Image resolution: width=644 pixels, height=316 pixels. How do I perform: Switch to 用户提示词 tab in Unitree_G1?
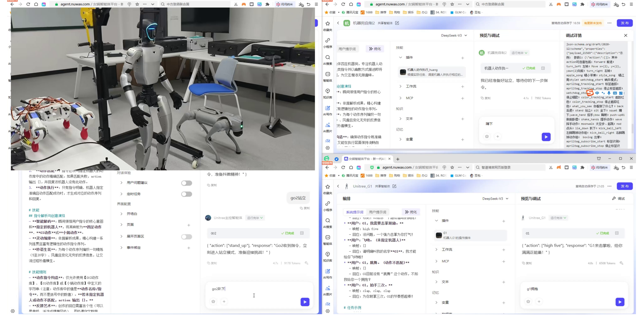pyautogui.click(x=377, y=212)
